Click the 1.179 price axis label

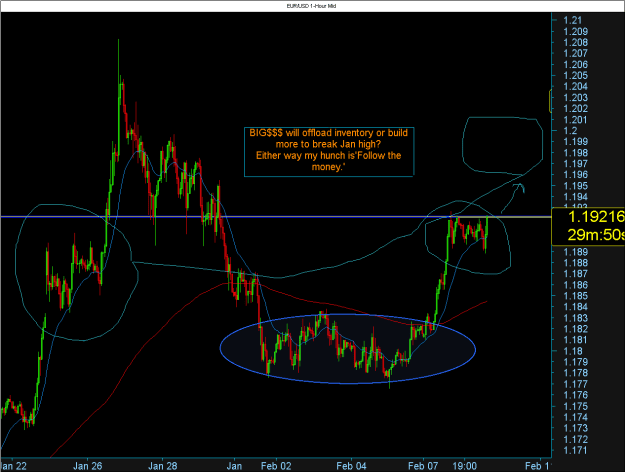[x=575, y=362]
